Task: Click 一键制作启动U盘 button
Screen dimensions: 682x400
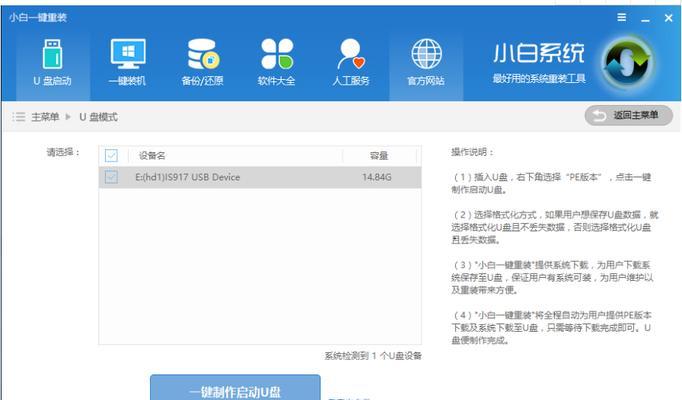Action: pyautogui.click(x=235, y=387)
